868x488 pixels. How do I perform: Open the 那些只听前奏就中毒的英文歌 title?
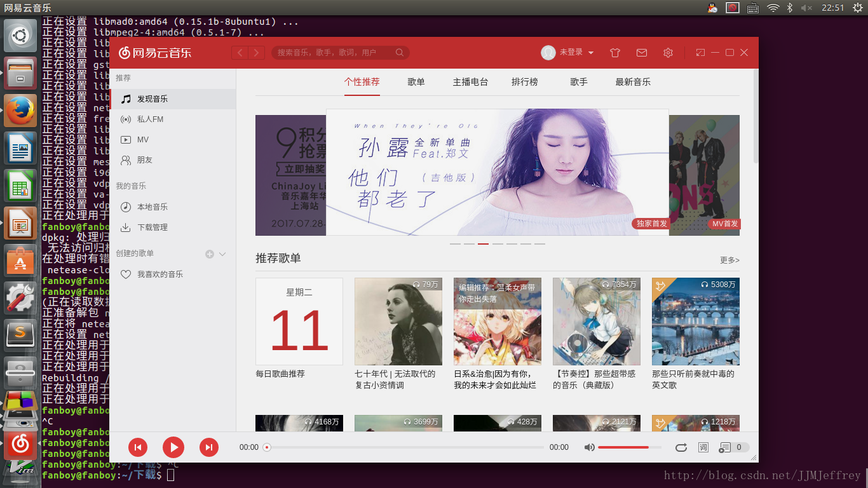pyautogui.click(x=693, y=379)
